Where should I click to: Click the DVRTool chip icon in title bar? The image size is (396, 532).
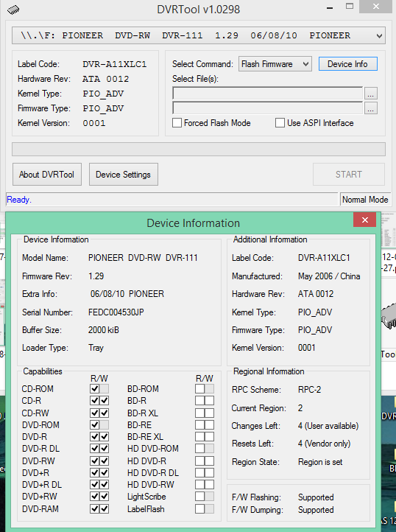13,10
